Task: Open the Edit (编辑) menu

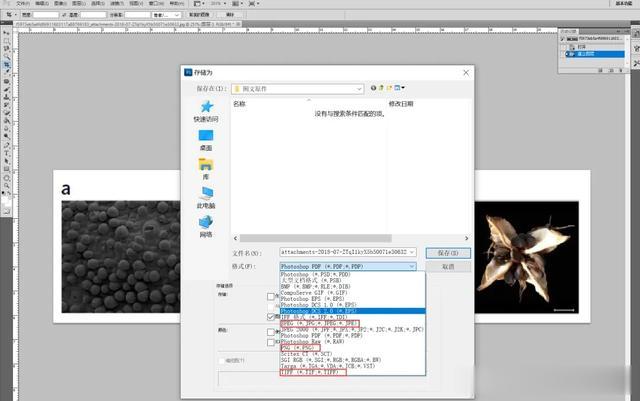Action: coord(42,3)
